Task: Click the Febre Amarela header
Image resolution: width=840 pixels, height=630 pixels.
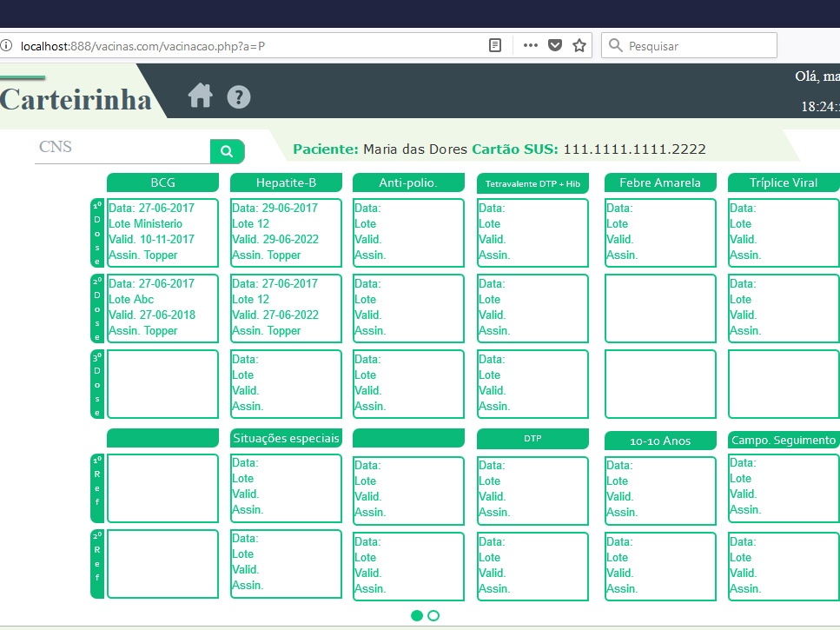Action: click(x=659, y=182)
